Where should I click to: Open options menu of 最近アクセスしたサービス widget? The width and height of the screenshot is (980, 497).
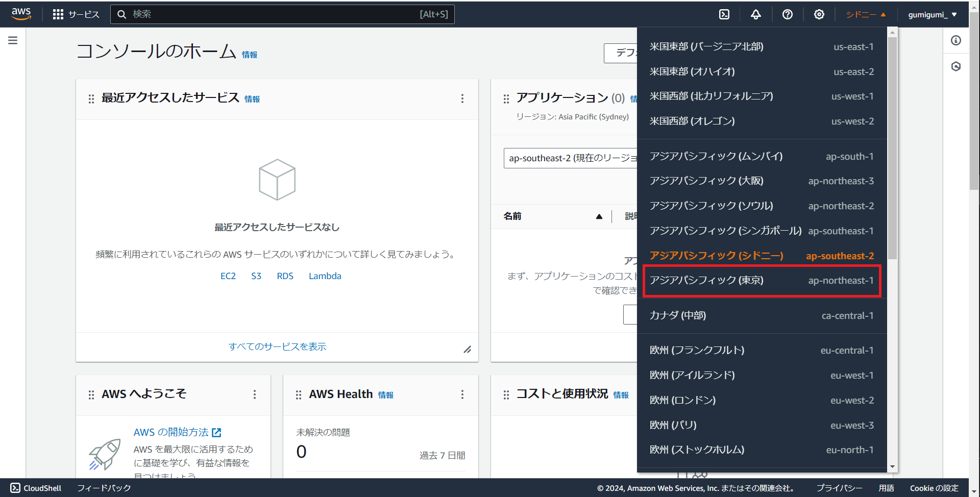click(x=462, y=98)
